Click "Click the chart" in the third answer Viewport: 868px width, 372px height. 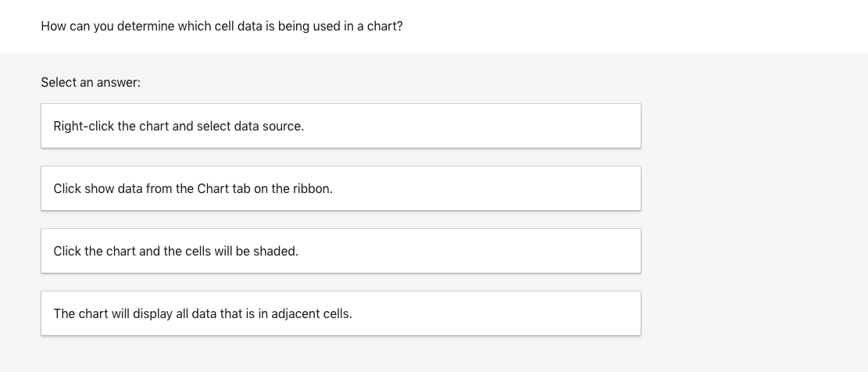[95, 251]
